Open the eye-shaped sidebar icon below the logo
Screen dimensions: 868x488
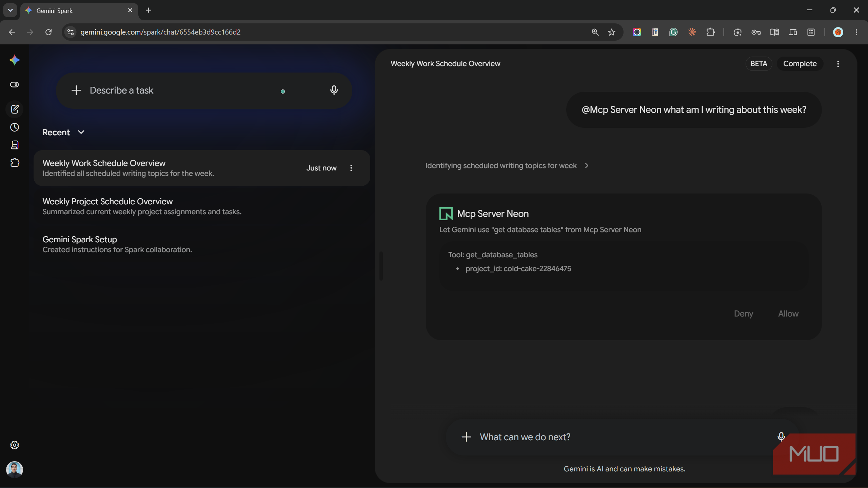pyautogui.click(x=15, y=84)
